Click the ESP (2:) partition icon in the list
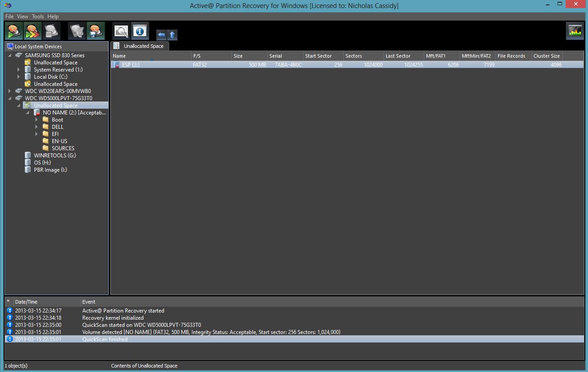 116,65
